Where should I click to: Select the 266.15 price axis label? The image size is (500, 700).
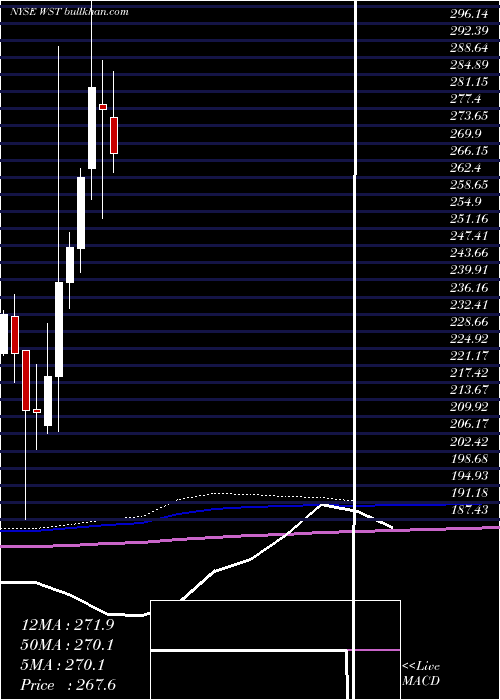pos(468,150)
